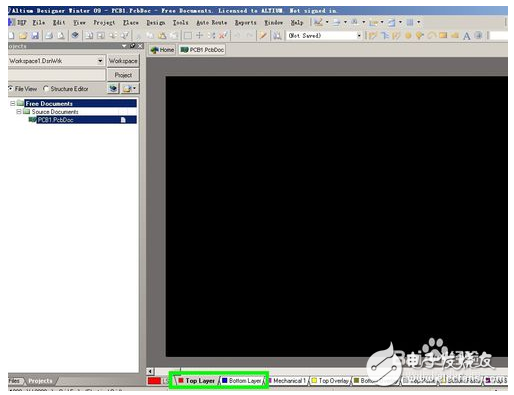The image size is (514, 395).
Task: Open the layer stack devices view icon
Action: (x=75, y=35)
